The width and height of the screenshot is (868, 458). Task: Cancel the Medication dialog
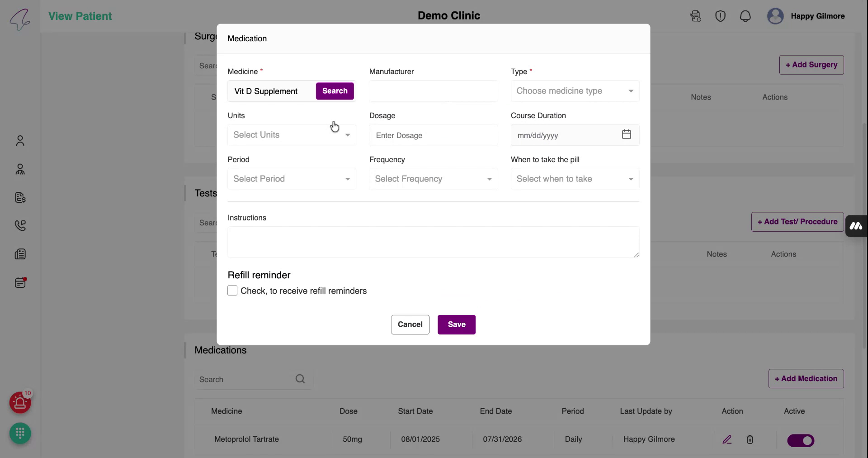click(x=410, y=324)
